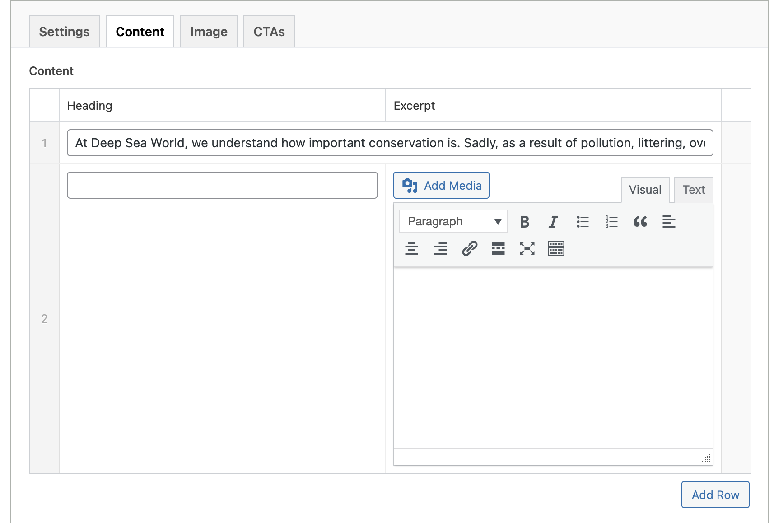
Task: Align text left in the editor
Action: point(669,222)
